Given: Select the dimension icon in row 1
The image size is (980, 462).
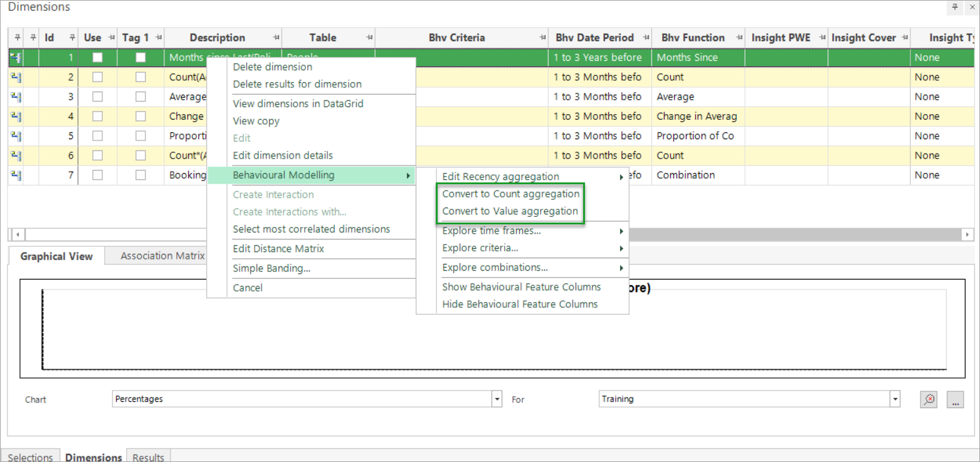Looking at the screenshot, I should [x=15, y=58].
